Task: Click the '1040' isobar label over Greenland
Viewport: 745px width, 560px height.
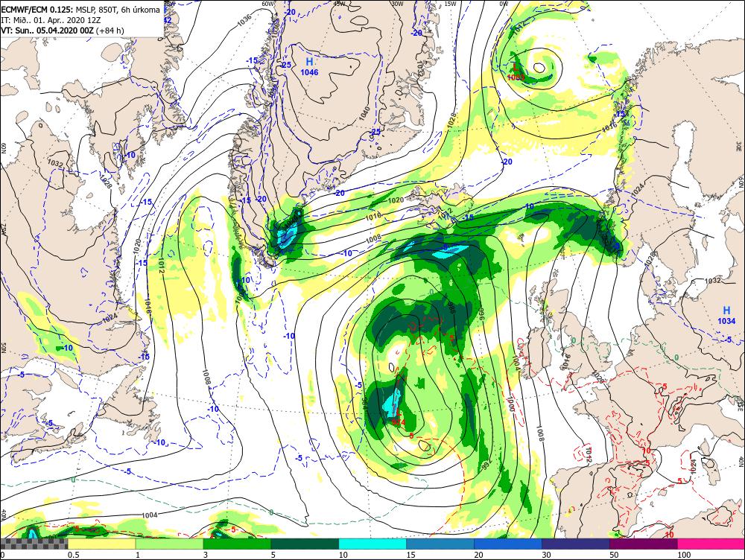Action: tap(364, 113)
